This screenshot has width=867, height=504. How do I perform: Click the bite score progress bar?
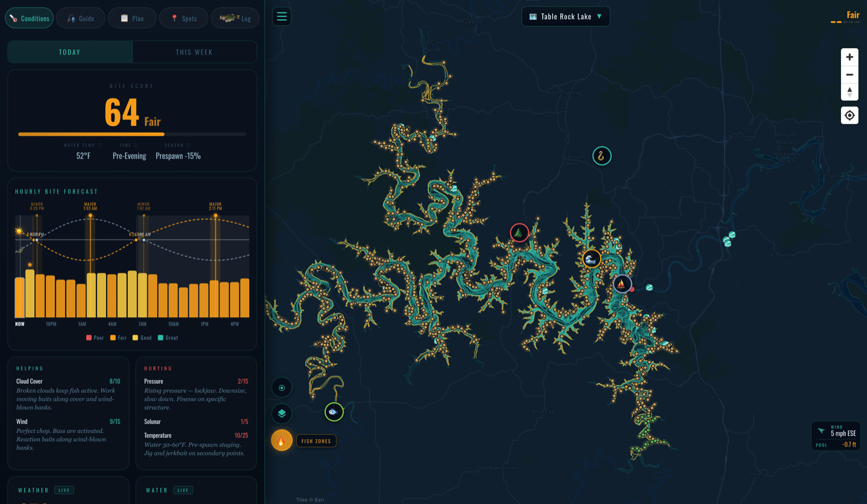(x=132, y=134)
